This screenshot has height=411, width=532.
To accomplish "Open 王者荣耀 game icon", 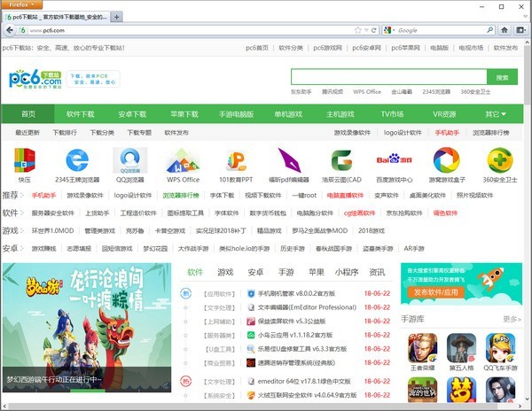I will (422, 347).
